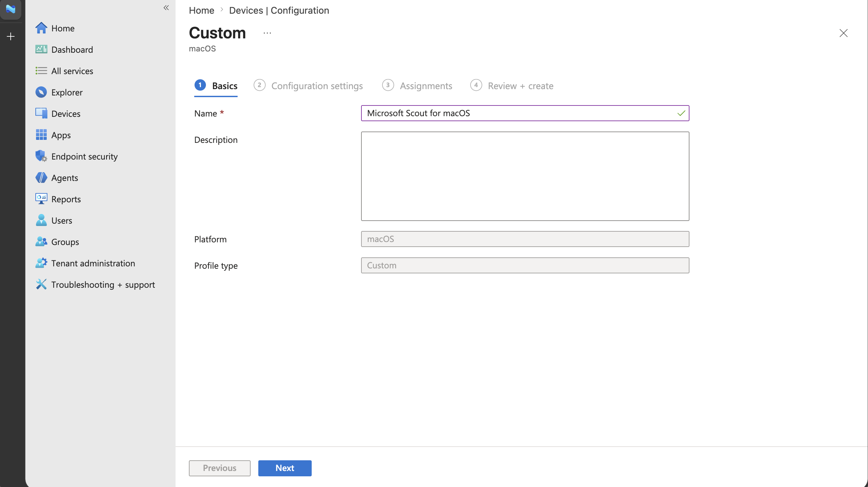Image resolution: width=868 pixels, height=487 pixels.
Task: Go to Review + create step
Action: (x=512, y=85)
